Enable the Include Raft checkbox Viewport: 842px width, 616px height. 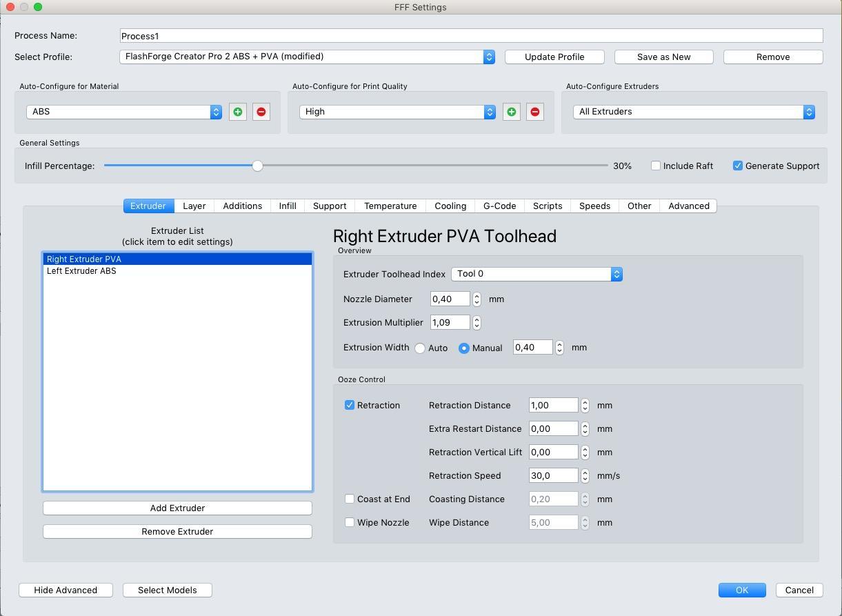point(656,166)
